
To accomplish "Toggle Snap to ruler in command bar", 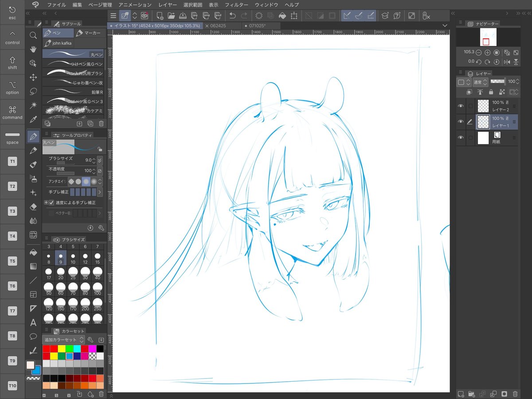I will click(348, 16).
